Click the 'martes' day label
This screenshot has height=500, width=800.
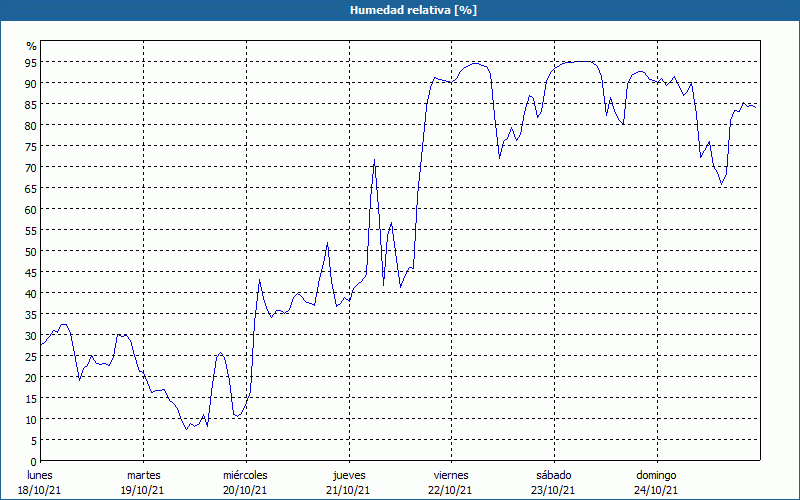144,475
